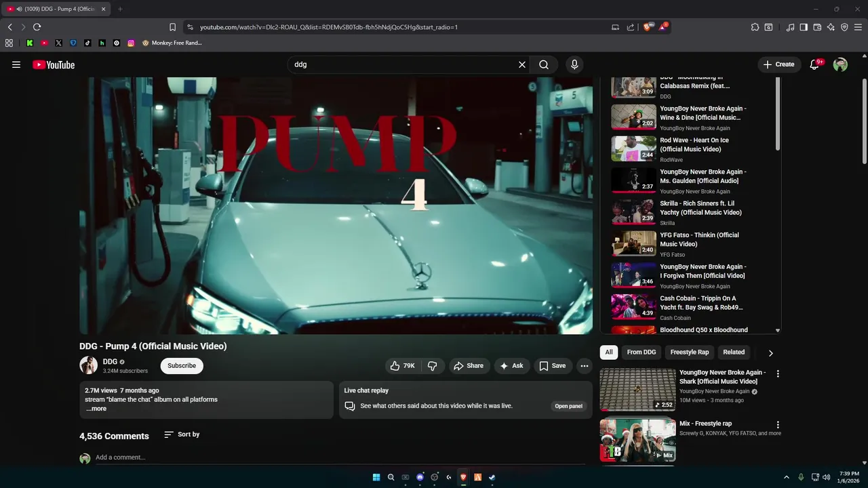Click the Create button
This screenshot has height=488, width=868.
[778, 64]
